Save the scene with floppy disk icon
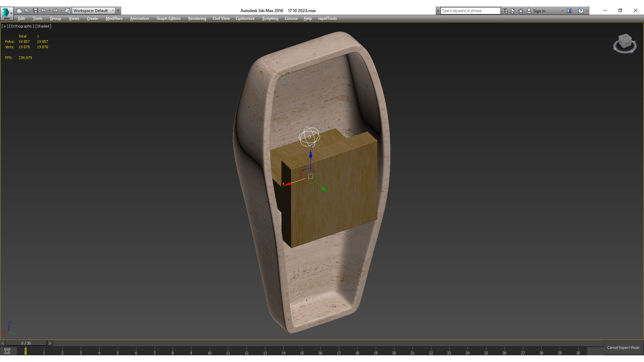The image size is (644, 362). click(x=36, y=11)
